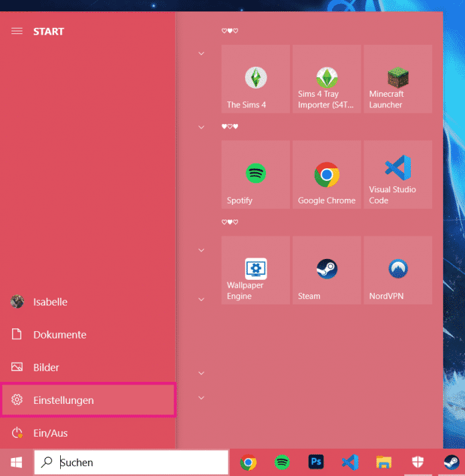465x476 pixels.
Task: Click the Photoshop icon in taskbar
Action: coord(316,462)
